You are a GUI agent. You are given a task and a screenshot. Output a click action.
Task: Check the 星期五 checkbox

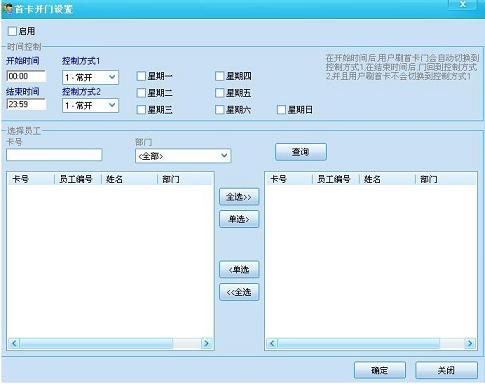click(219, 93)
